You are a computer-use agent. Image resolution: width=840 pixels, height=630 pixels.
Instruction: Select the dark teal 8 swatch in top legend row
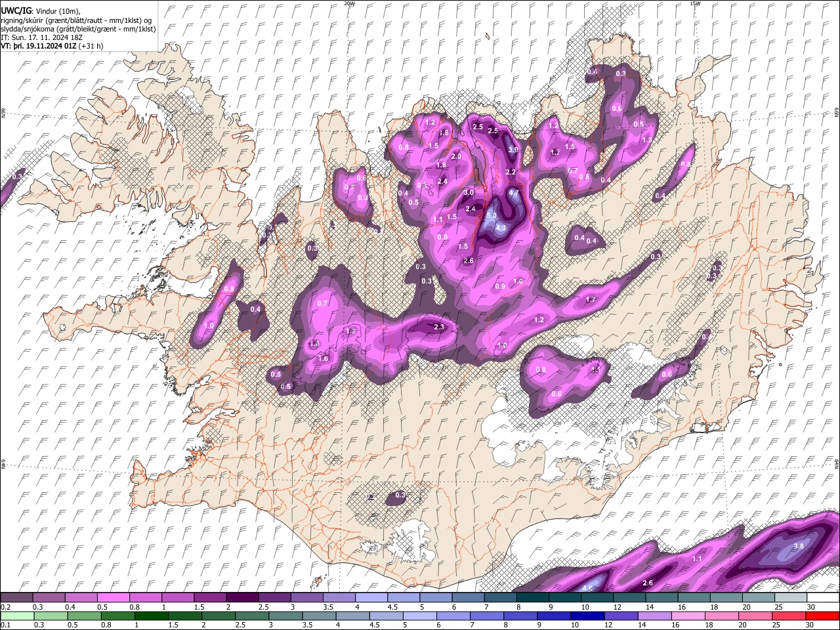(x=532, y=598)
